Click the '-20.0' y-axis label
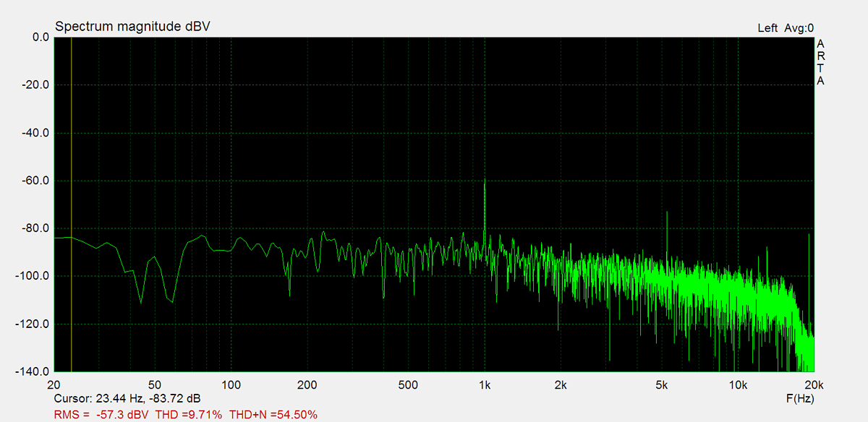868x422 pixels. click(35, 85)
